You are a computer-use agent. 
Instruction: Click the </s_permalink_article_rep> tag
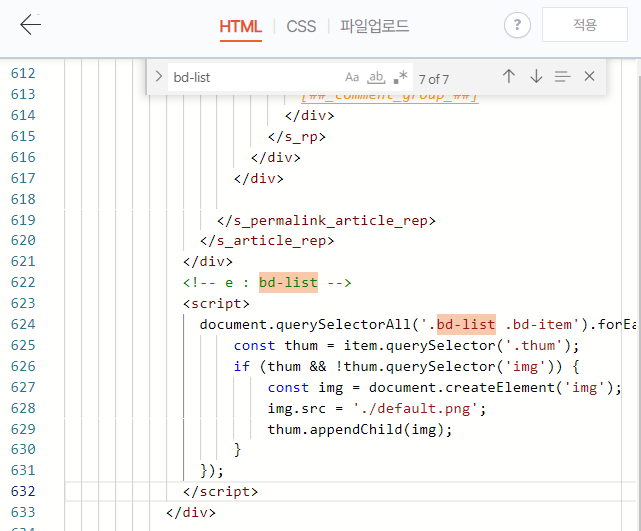(326, 221)
